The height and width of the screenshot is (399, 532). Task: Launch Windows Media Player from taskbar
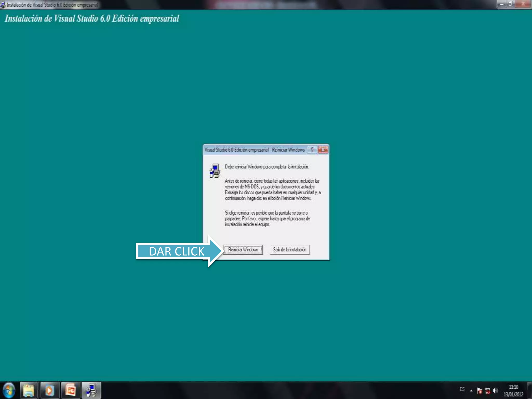[50, 390]
